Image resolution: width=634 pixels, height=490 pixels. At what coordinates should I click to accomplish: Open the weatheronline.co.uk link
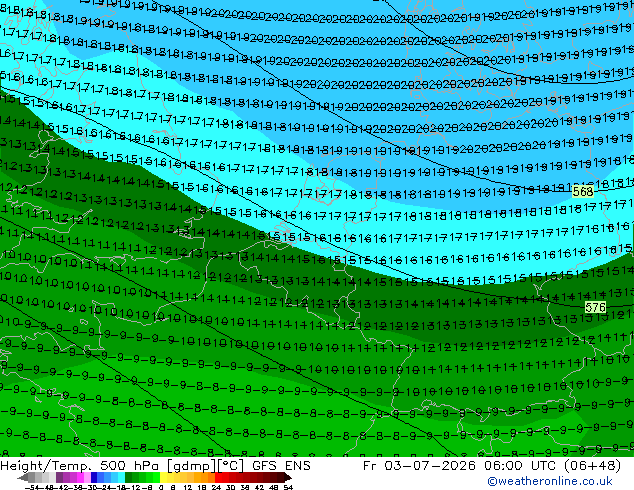550,481
